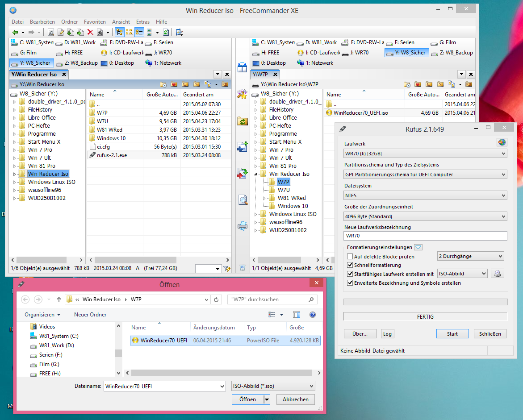This screenshot has height=420, width=523.
Task: Click the Copy files icon with green plus
Action: pyautogui.click(x=71, y=32)
